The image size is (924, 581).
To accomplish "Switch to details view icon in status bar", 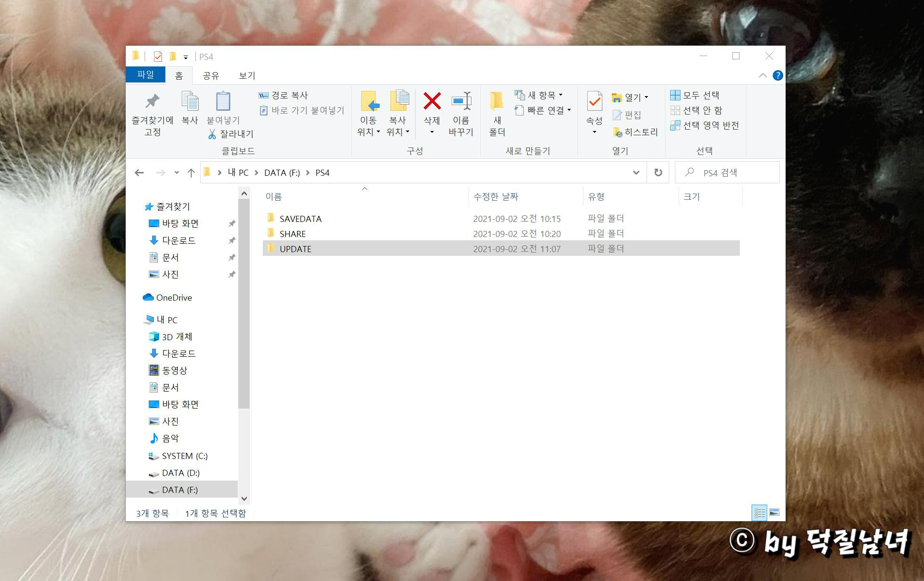I will [760, 513].
